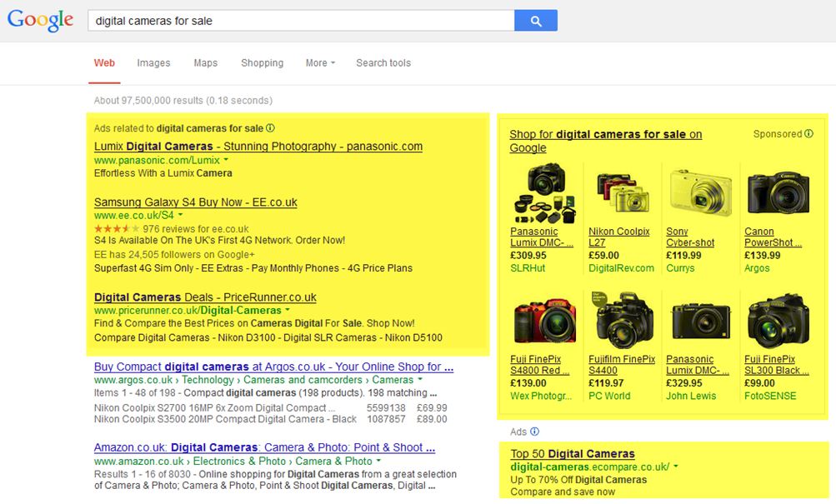Click Panasonic Lumix DMC £309.95 camera image

click(545, 193)
